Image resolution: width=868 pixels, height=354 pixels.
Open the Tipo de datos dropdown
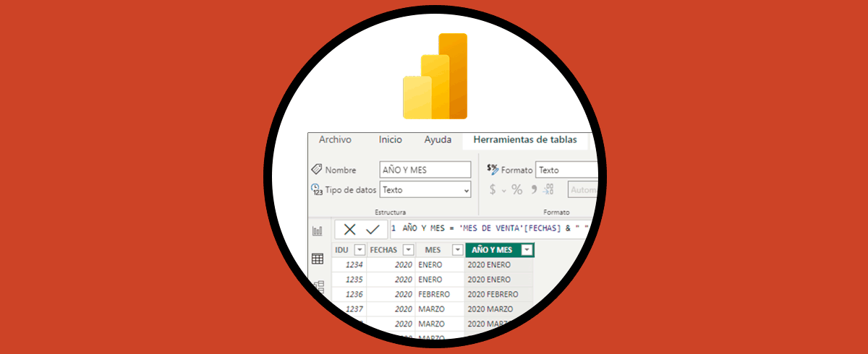coord(425,190)
